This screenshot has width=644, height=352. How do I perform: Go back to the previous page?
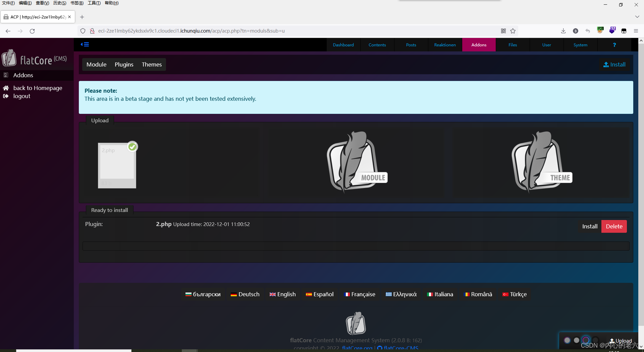pos(8,31)
